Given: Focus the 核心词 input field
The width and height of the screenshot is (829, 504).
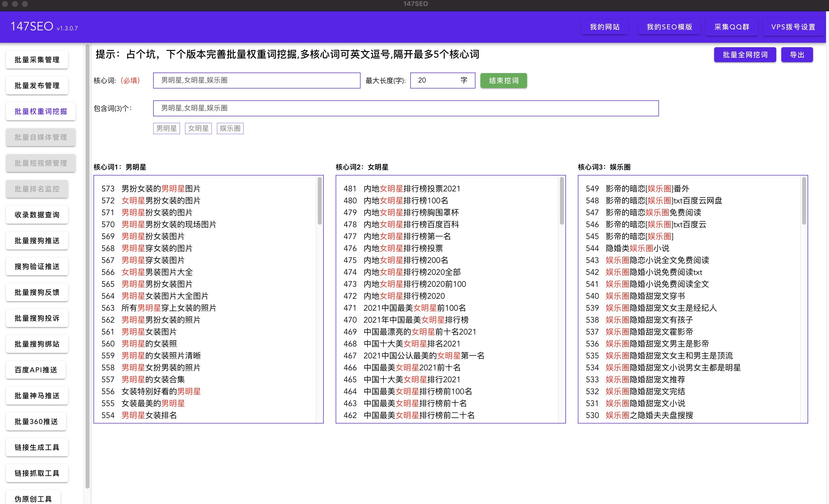Looking at the screenshot, I should point(256,81).
